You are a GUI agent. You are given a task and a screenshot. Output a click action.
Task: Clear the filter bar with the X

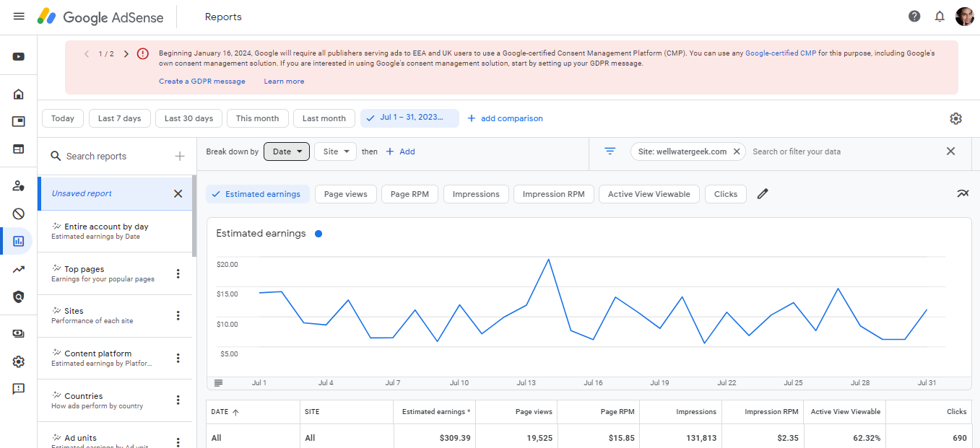pyautogui.click(x=950, y=151)
